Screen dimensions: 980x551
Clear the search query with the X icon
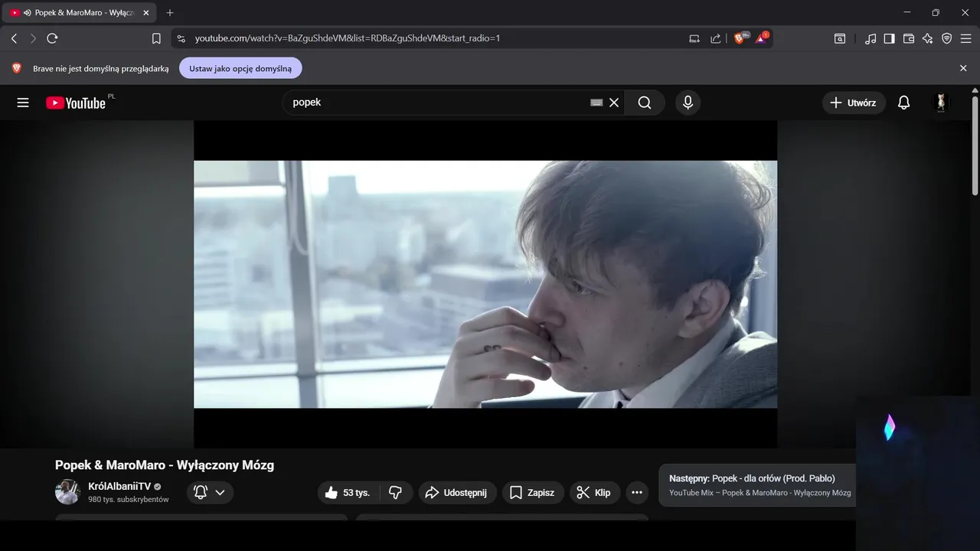point(614,103)
